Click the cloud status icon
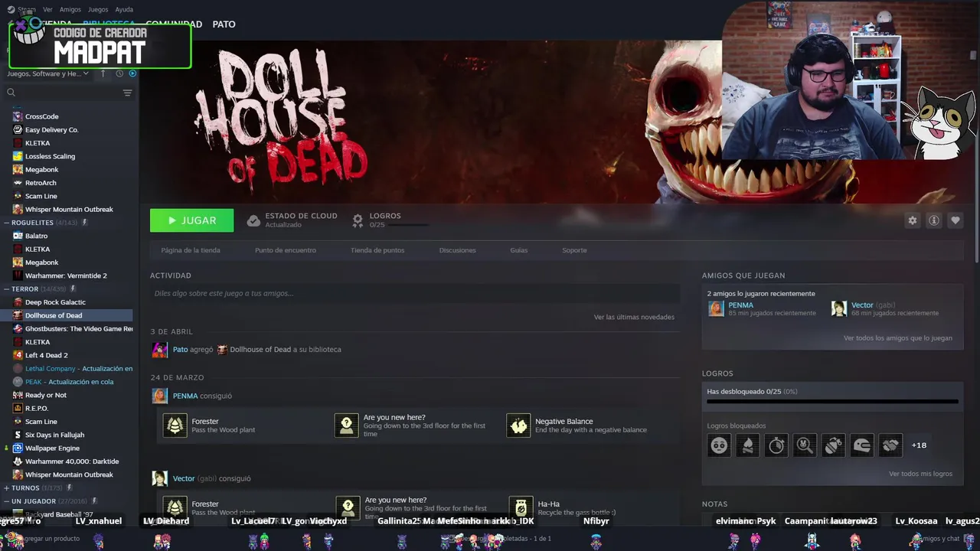 click(253, 220)
